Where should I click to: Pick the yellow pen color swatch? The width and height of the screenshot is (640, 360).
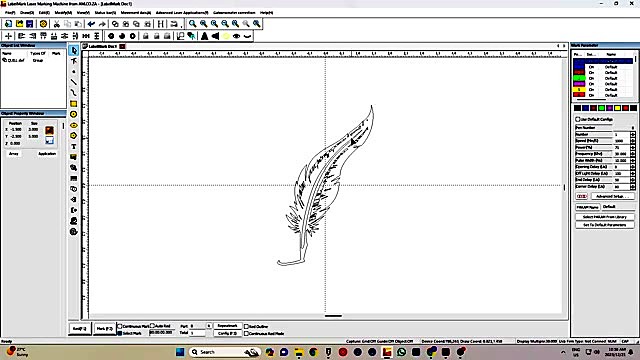(617, 108)
